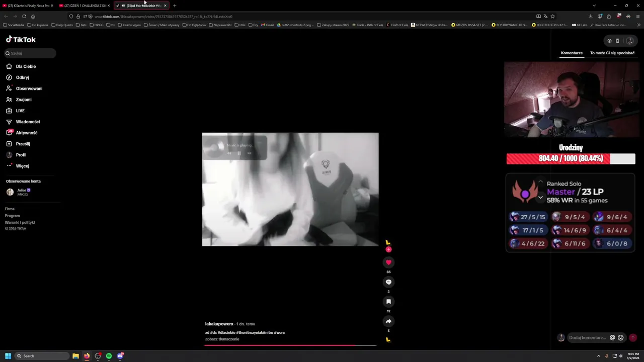Screen dimensions: 644x362
Task: Bookmark this page with the star
Action: pyautogui.click(x=552, y=16)
